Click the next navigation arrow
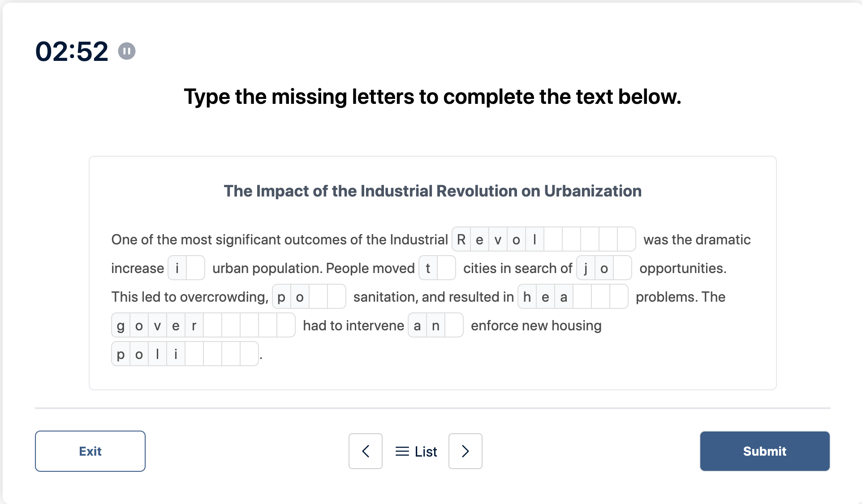Screen dimensions: 862x504 (x=465, y=452)
